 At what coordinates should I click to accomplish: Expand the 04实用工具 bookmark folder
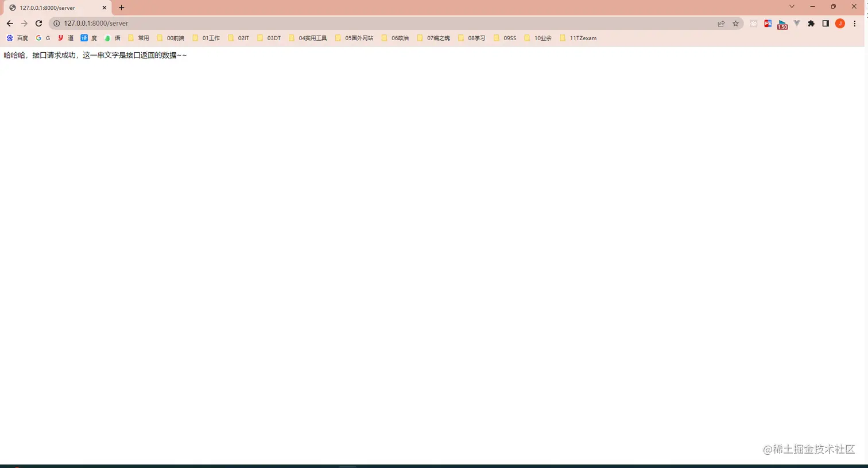(308, 38)
